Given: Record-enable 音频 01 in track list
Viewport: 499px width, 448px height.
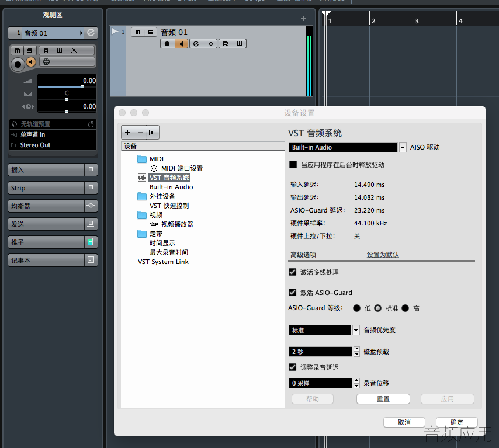Looking at the screenshot, I should [167, 44].
